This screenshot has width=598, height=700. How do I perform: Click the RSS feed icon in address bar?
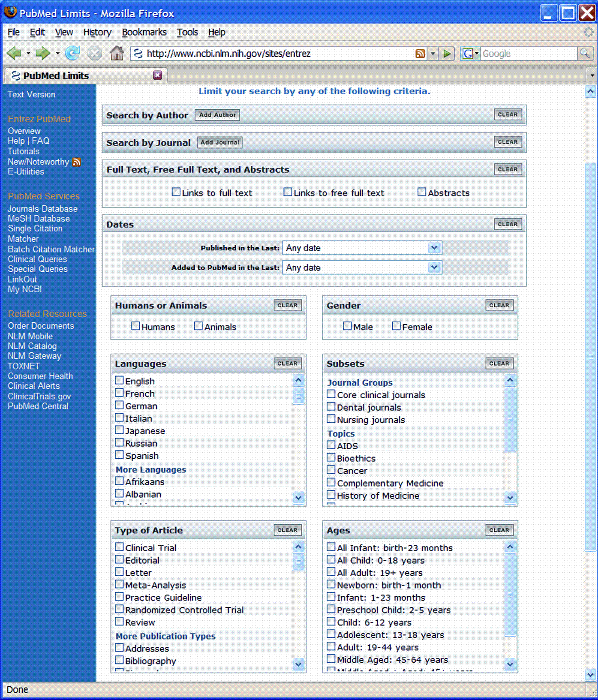[420, 54]
